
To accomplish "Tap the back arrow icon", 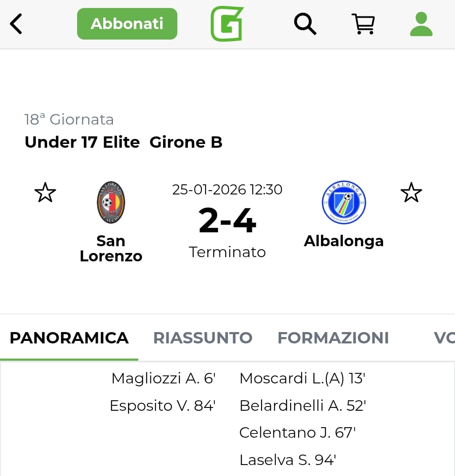I will click(x=16, y=24).
